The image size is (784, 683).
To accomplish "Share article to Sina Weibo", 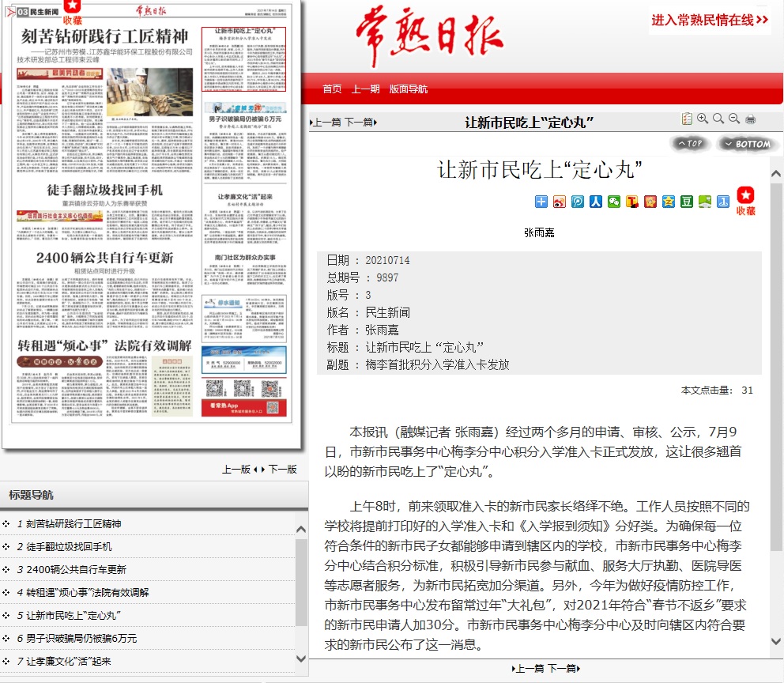I will [560, 202].
